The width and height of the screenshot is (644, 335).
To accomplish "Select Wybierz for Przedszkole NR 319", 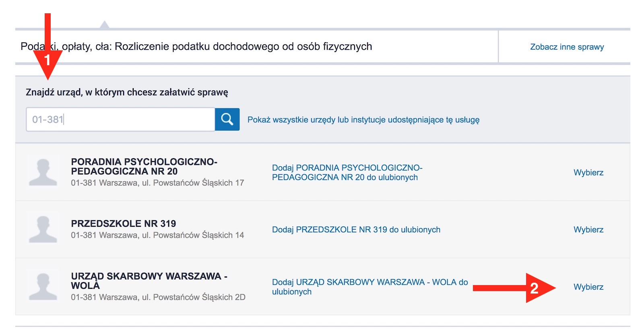I will pyautogui.click(x=588, y=230).
